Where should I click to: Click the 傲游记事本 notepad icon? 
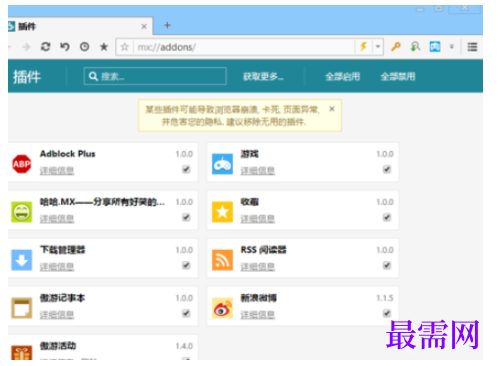tap(22, 308)
